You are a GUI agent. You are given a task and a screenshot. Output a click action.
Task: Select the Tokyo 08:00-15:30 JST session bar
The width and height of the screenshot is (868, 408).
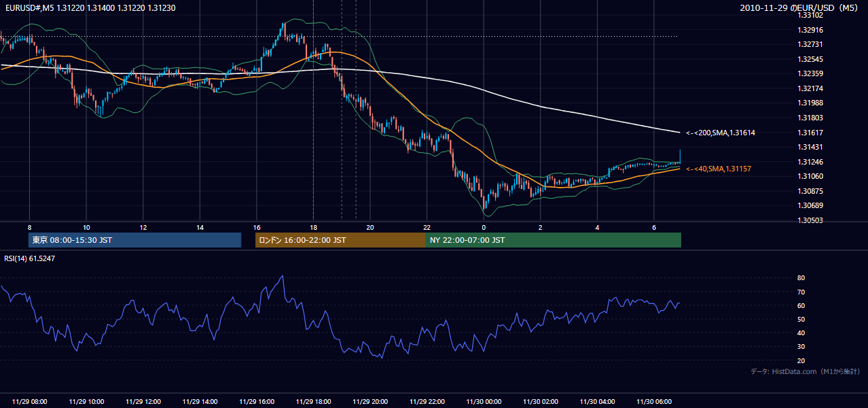tap(134, 240)
